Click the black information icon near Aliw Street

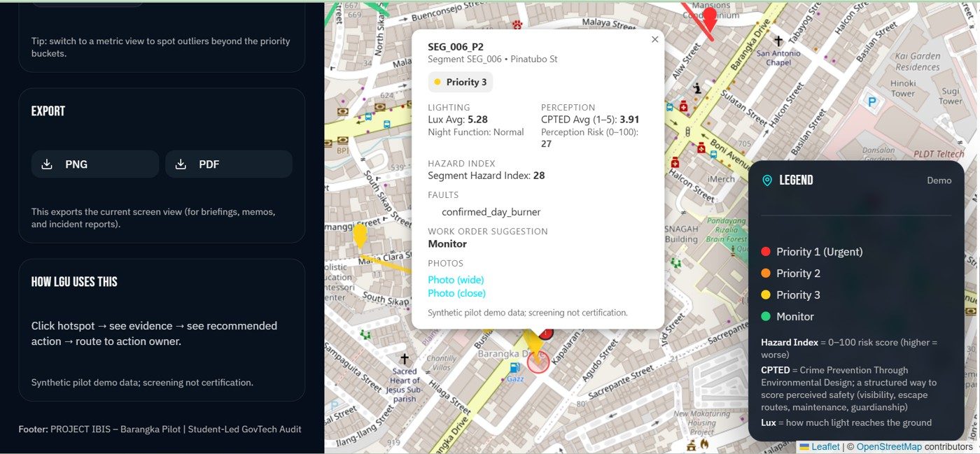click(697, 88)
